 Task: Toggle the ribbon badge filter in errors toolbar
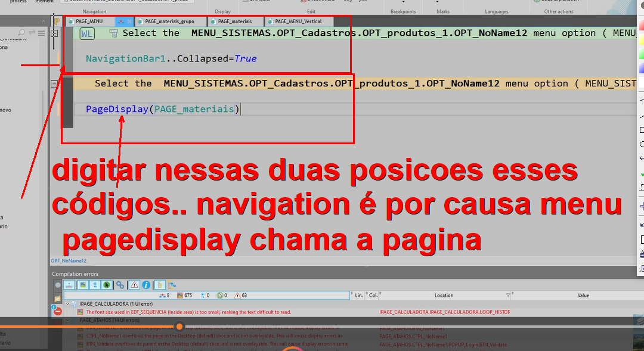click(95, 285)
